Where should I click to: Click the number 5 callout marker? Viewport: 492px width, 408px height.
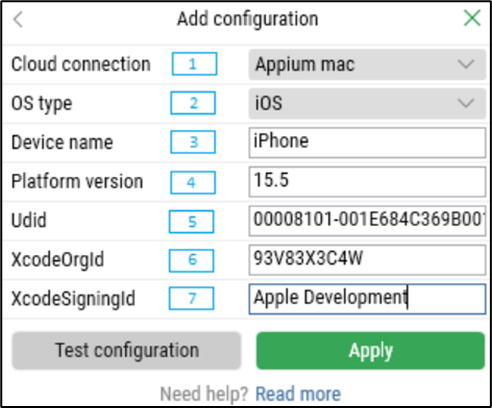[191, 221]
